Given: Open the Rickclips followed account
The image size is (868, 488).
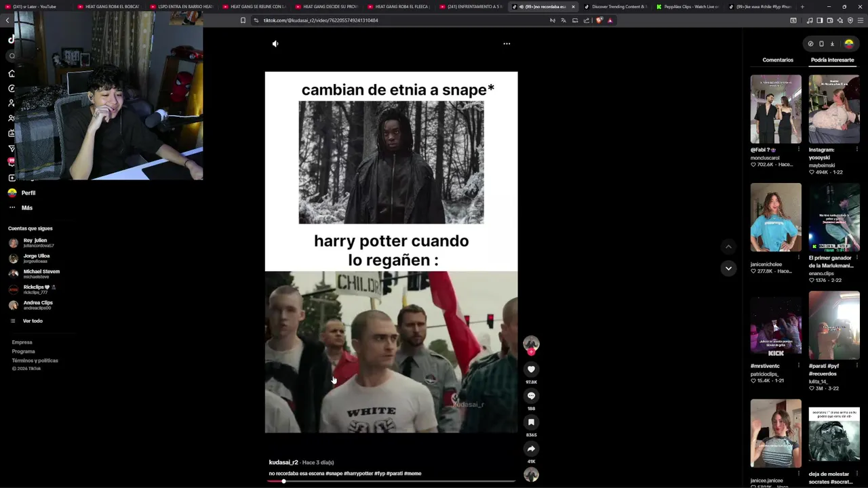Looking at the screenshot, I should pyautogui.click(x=32, y=289).
